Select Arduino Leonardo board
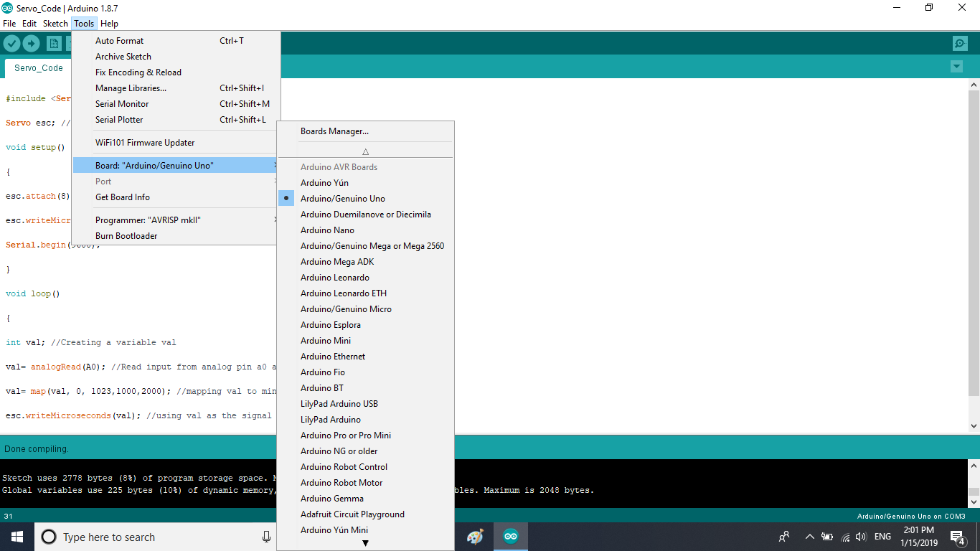980x551 pixels. pyautogui.click(x=365, y=278)
